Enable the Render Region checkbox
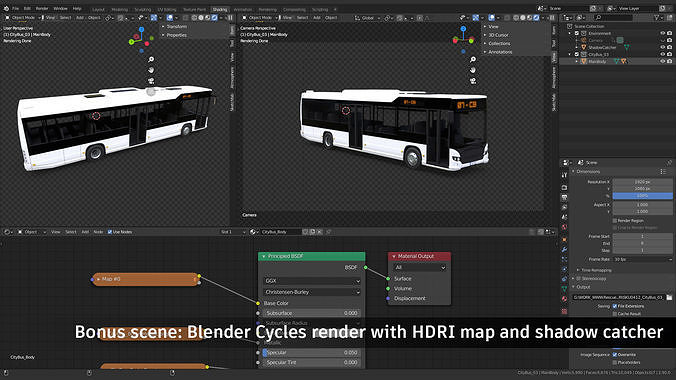 [615, 220]
